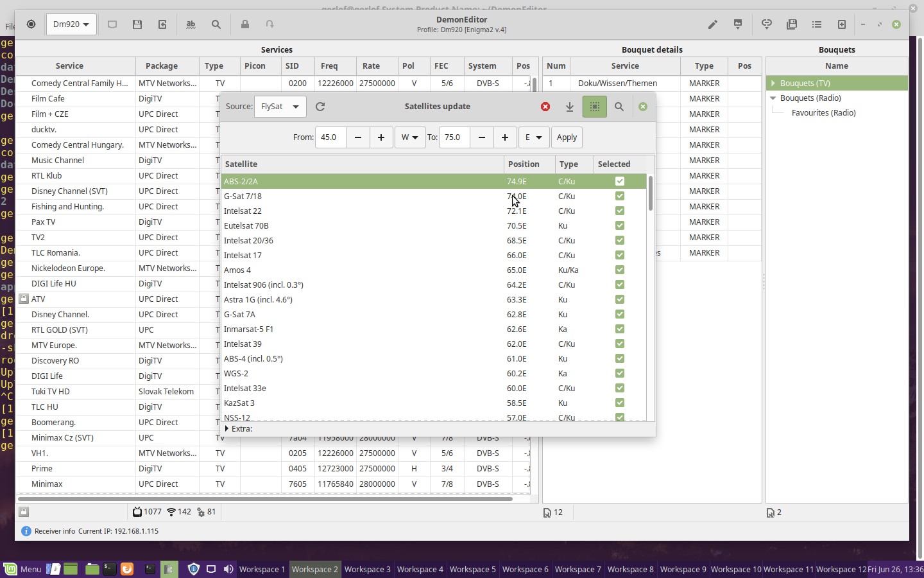
Task: Open the Dm920 profile dropdown
Action: (x=71, y=24)
